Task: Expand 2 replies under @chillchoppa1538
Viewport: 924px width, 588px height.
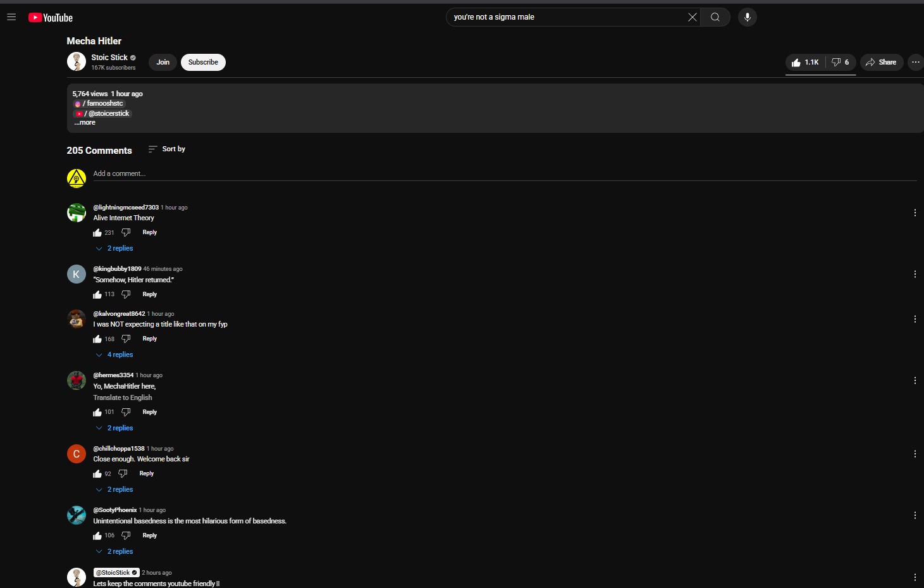Action: [114, 489]
